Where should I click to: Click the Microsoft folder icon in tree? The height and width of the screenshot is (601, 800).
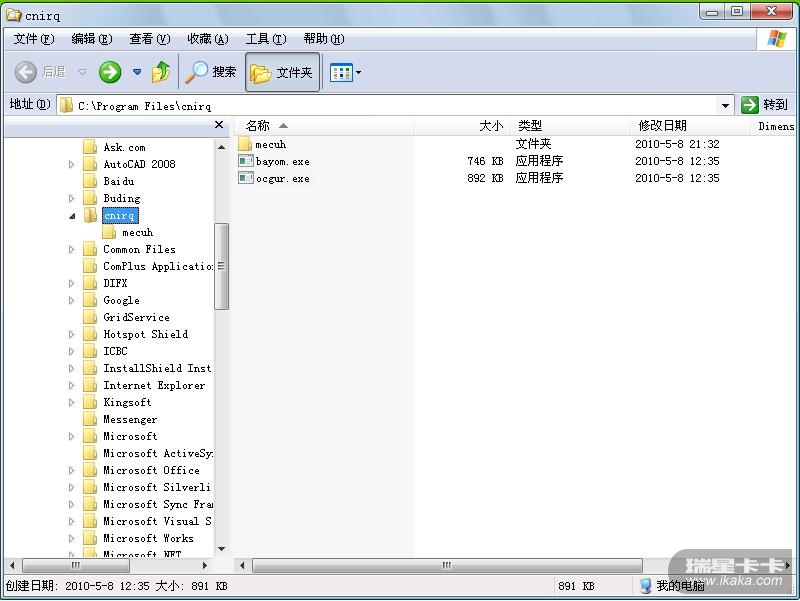point(90,436)
